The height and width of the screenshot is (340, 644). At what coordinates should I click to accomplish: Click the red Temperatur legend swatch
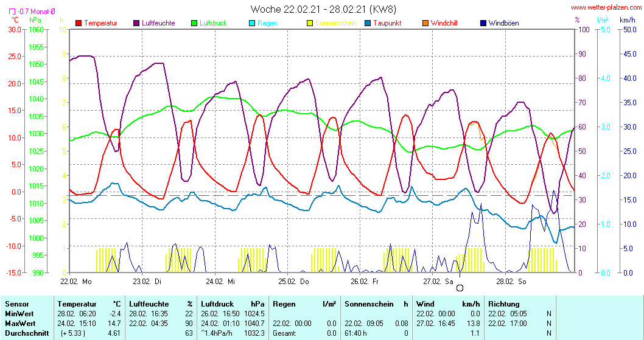(79, 23)
